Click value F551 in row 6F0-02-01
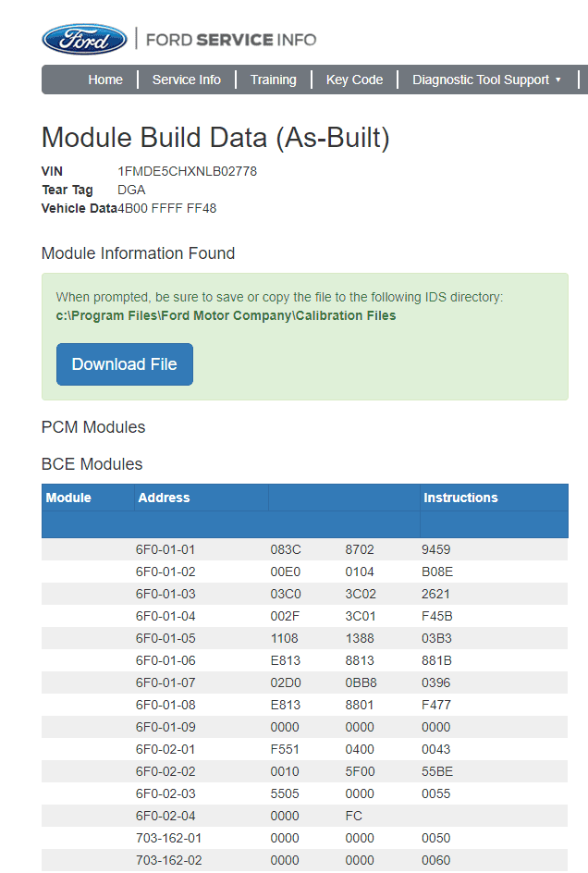588x873 pixels. (285, 749)
